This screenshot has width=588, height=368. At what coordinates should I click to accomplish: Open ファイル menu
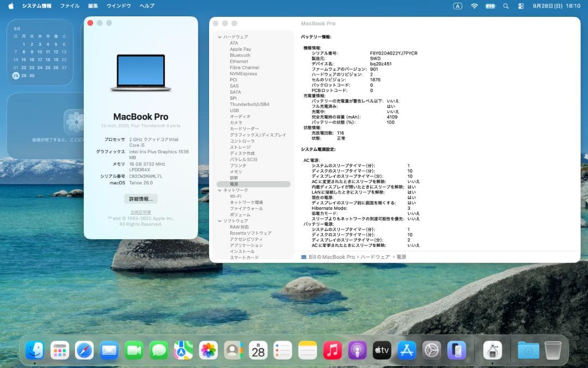70,6
